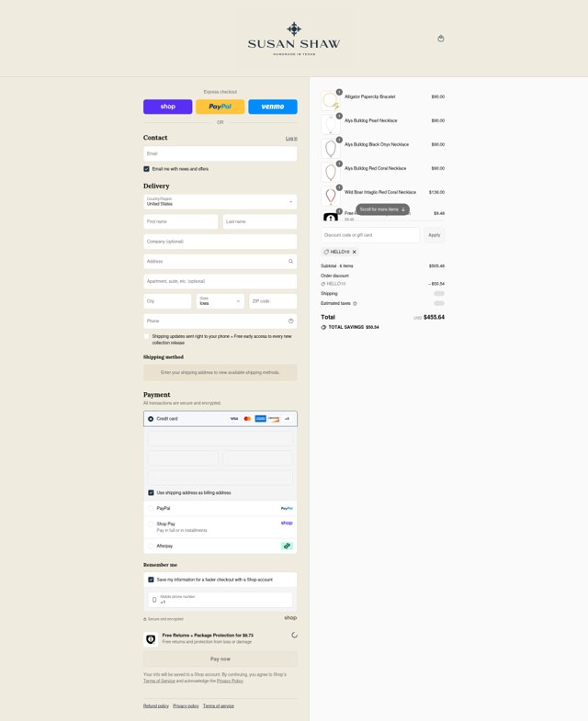
Task: Focus the Email input field
Action: [220, 153]
